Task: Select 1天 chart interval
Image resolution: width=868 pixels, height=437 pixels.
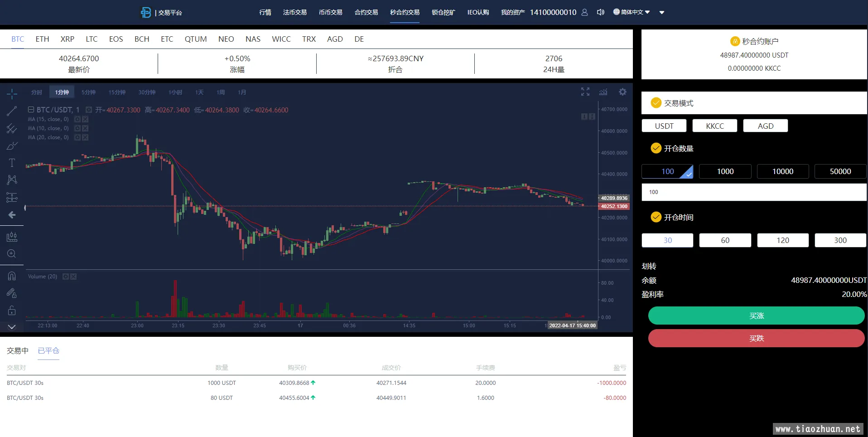Action: [199, 92]
